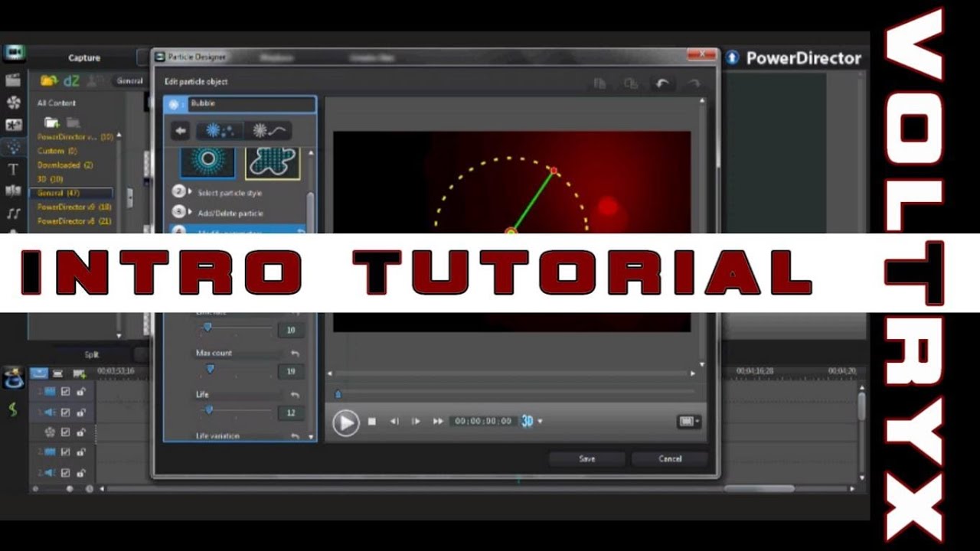This screenshot has height=551, width=980.
Task: Reset the Max count parameter
Action: pos(296,354)
